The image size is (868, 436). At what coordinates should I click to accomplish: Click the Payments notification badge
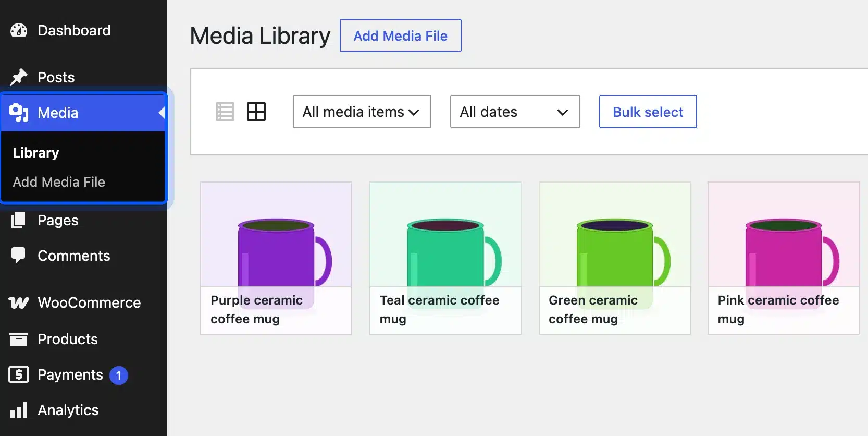coord(119,375)
